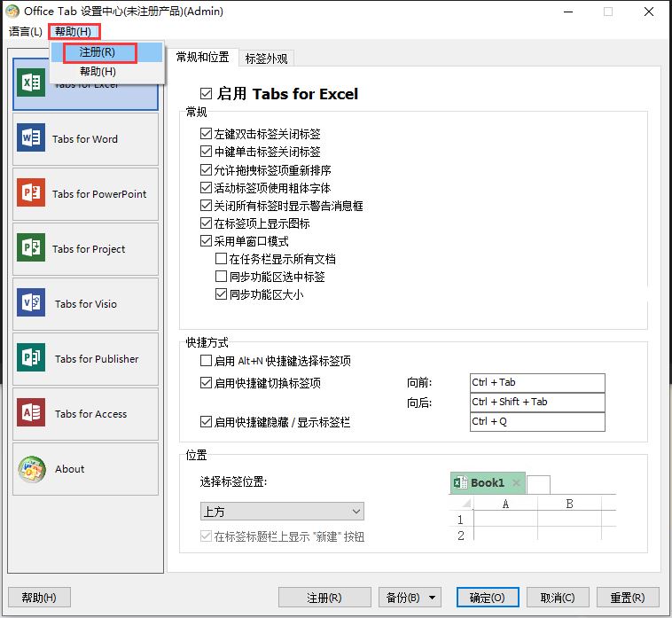672x618 pixels.
Task: Click the bottom-left 帮助(H) button
Action: point(39,598)
